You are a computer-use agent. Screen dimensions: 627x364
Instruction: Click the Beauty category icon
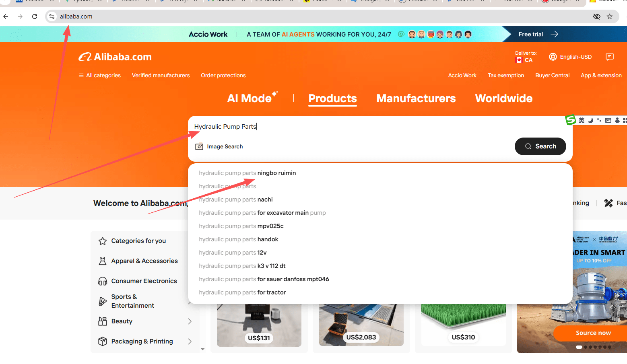pyautogui.click(x=103, y=321)
